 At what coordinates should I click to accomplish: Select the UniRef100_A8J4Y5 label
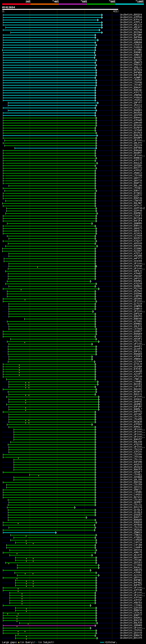coord(131,555)
